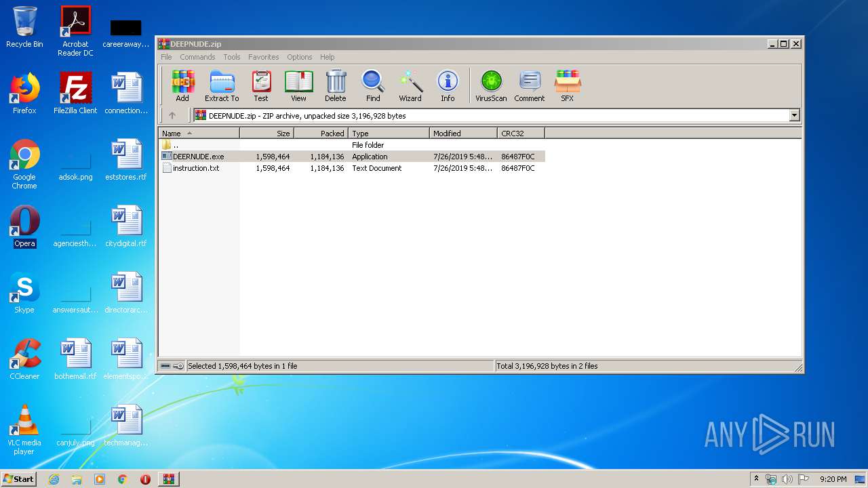Click the network tray icon
The width and height of the screenshot is (868, 488).
point(771,479)
